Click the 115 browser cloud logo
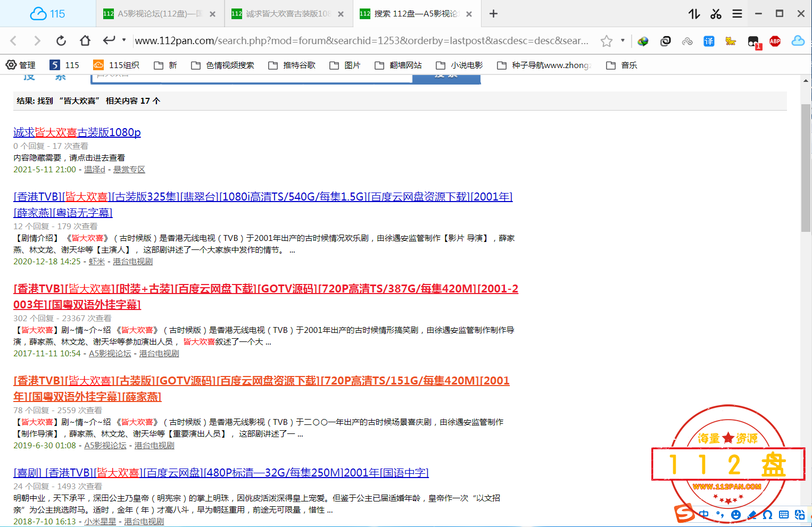The height and width of the screenshot is (527, 812). [x=47, y=13]
